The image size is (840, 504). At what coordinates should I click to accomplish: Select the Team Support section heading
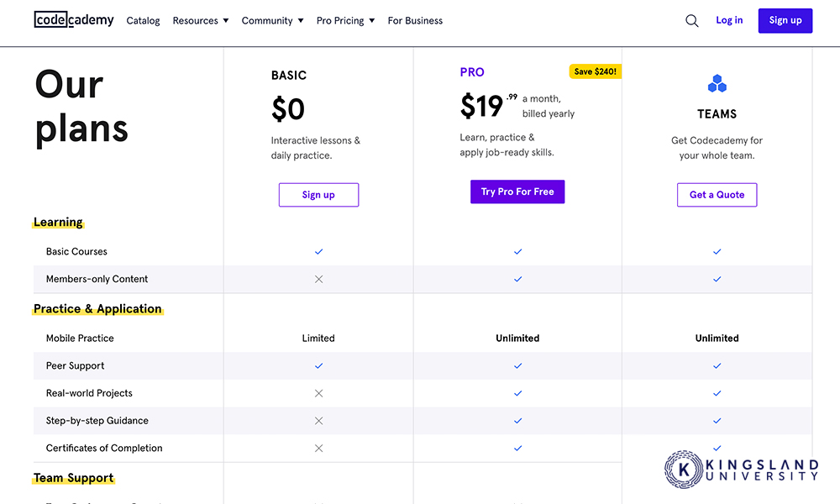[x=73, y=478]
